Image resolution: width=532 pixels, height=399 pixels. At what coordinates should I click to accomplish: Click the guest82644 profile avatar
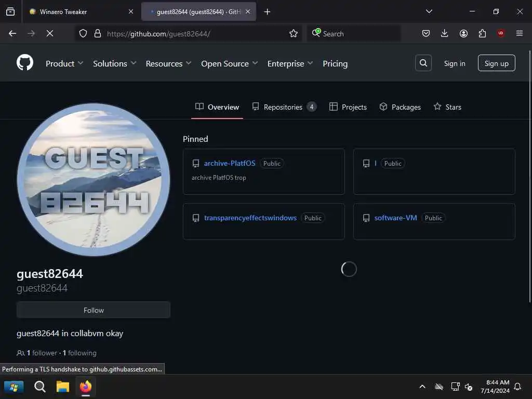[x=94, y=180]
